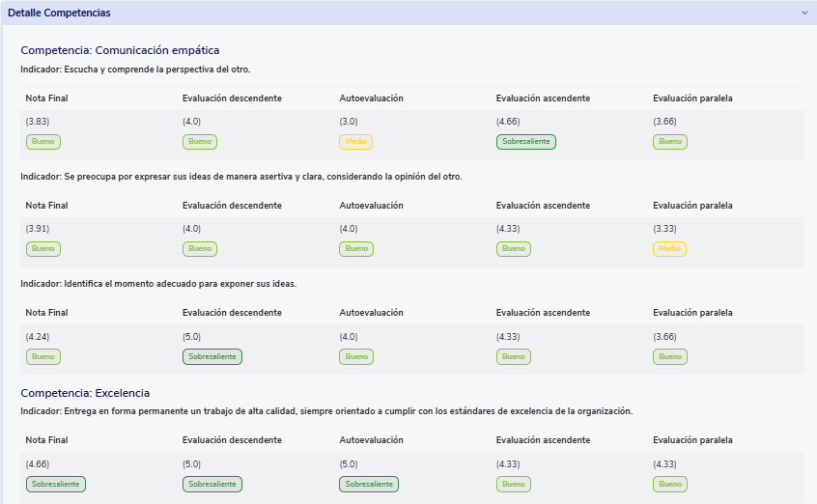This screenshot has height=504, width=817.
Task: Click the Nota Final score (4.66) in Excelencia
Action: [39, 463]
